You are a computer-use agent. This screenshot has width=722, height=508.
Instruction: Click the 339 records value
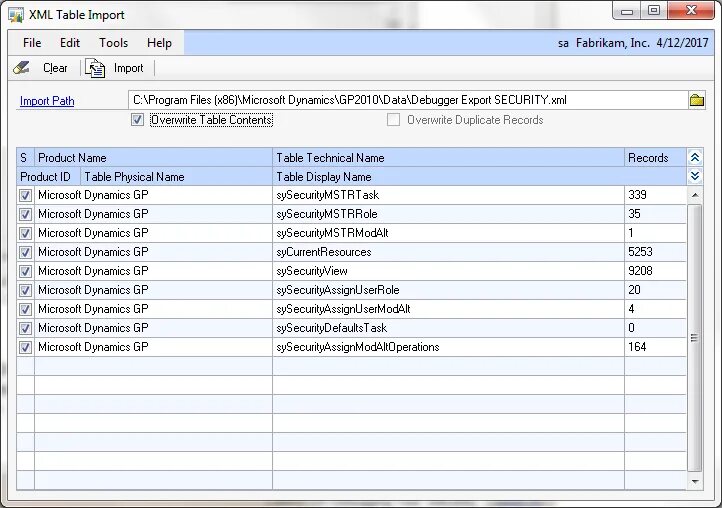click(x=637, y=195)
